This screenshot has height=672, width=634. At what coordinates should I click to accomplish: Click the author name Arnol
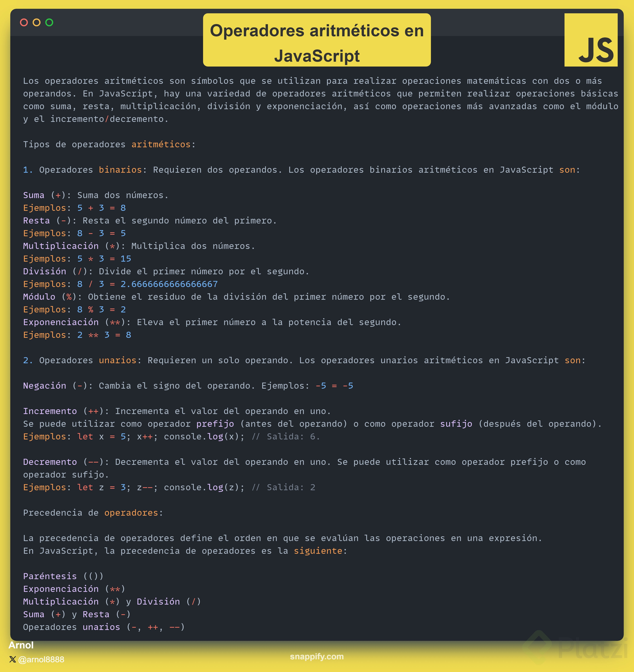(x=21, y=645)
